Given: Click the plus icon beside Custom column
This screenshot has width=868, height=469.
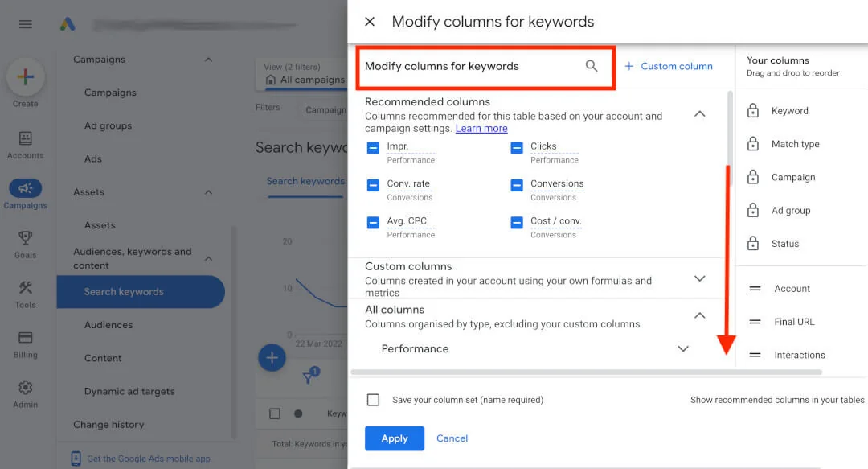Looking at the screenshot, I should point(628,66).
